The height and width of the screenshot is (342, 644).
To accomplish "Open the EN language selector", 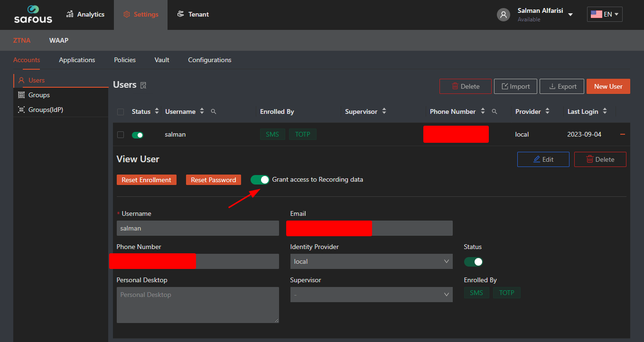I will 604,14.
